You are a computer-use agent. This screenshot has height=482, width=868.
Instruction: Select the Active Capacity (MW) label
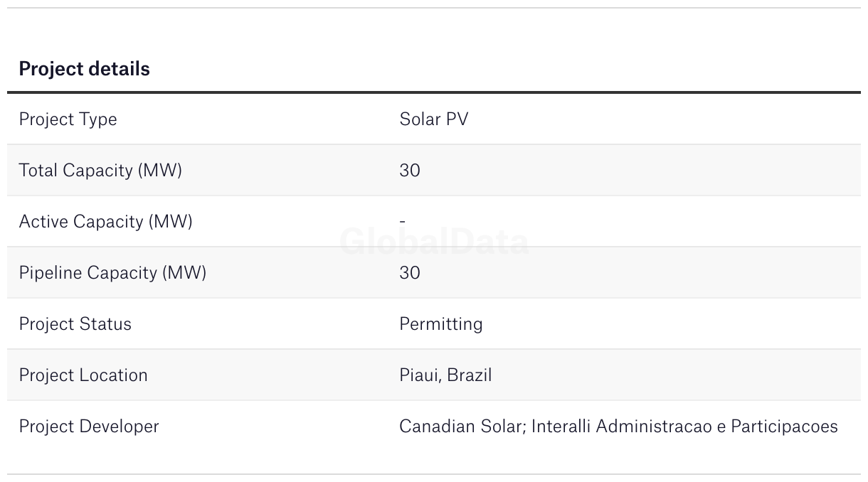(105, 222)
